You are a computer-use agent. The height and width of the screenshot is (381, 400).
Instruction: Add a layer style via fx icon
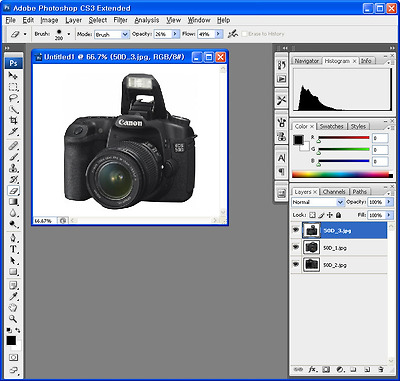click(312, 369)
